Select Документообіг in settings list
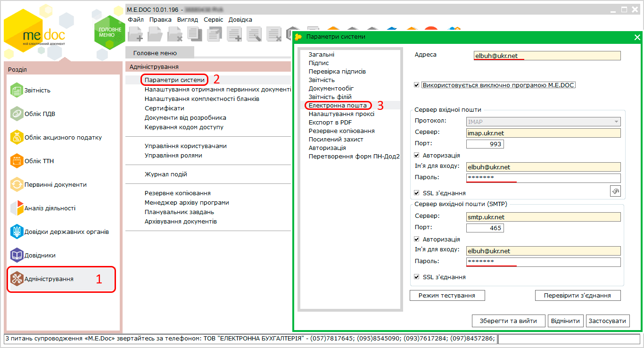 click(331, 88)
